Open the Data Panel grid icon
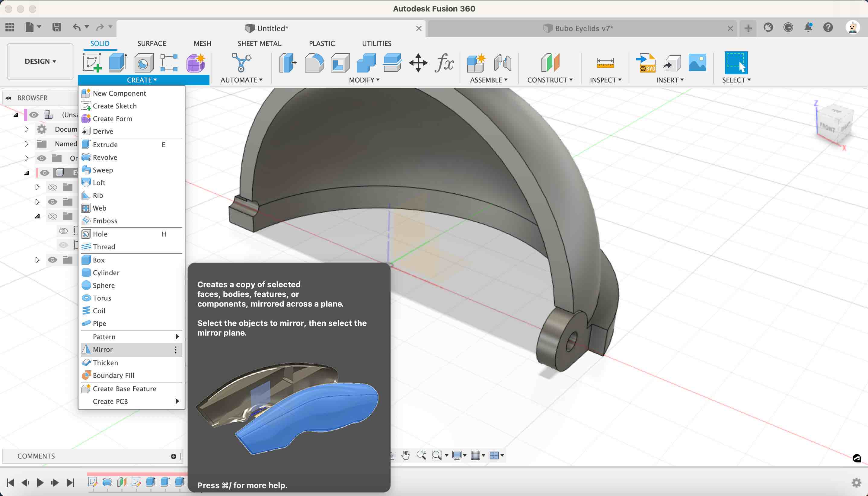Viewport: 868px width, 496px height. point(10,27)
